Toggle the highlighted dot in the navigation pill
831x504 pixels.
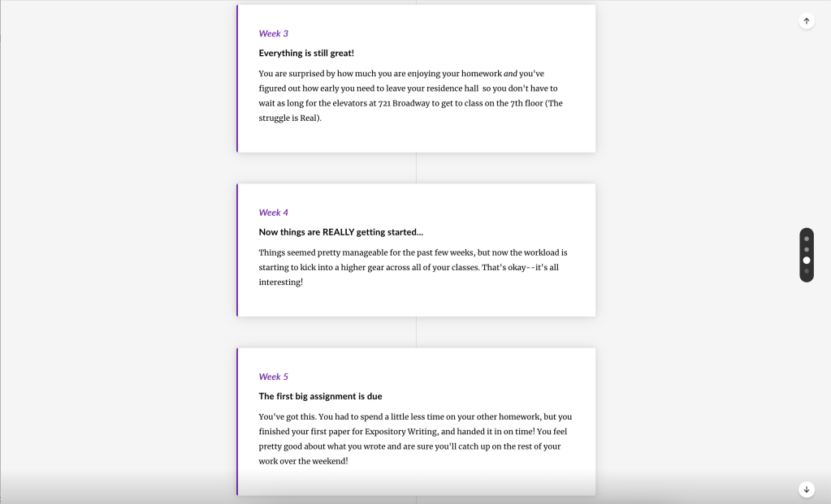[x=807, y=261]
